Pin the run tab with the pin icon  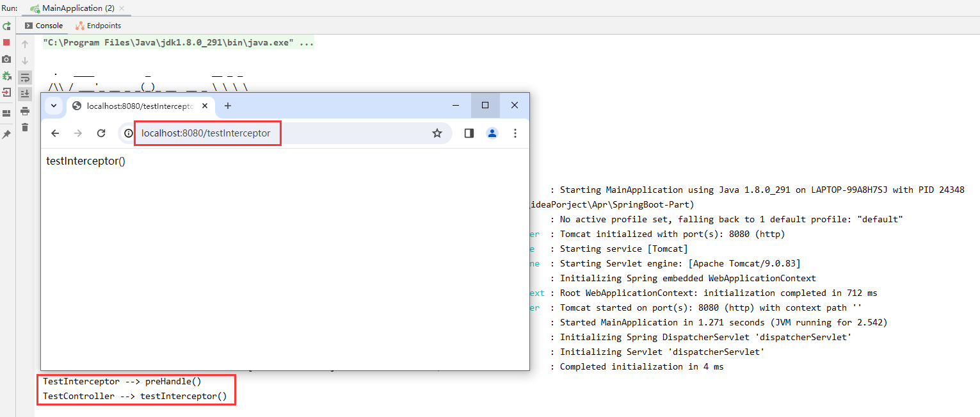tap(6, 135)
